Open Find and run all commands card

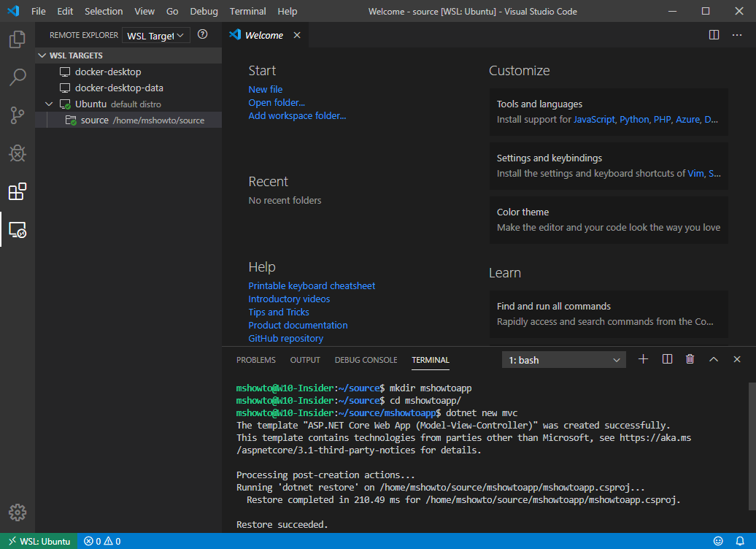(x=609, y=314)
